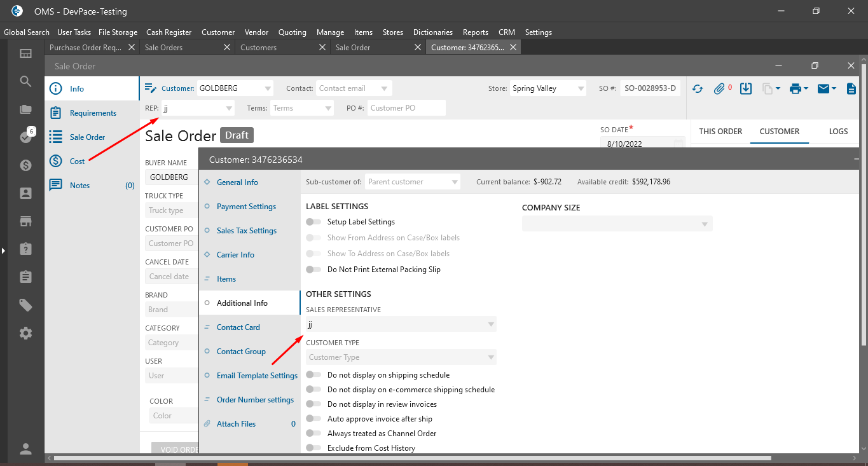Open the Terms dropdown

pos(328,109)
